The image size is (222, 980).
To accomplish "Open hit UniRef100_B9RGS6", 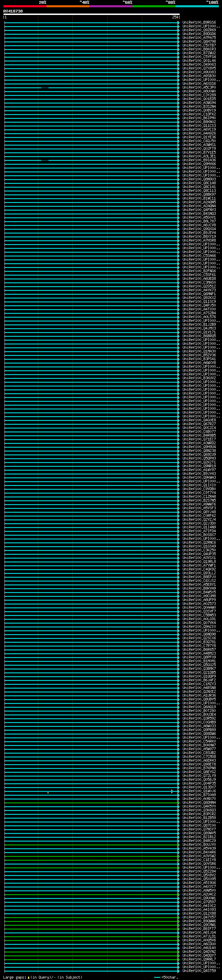I will point(199,23).
